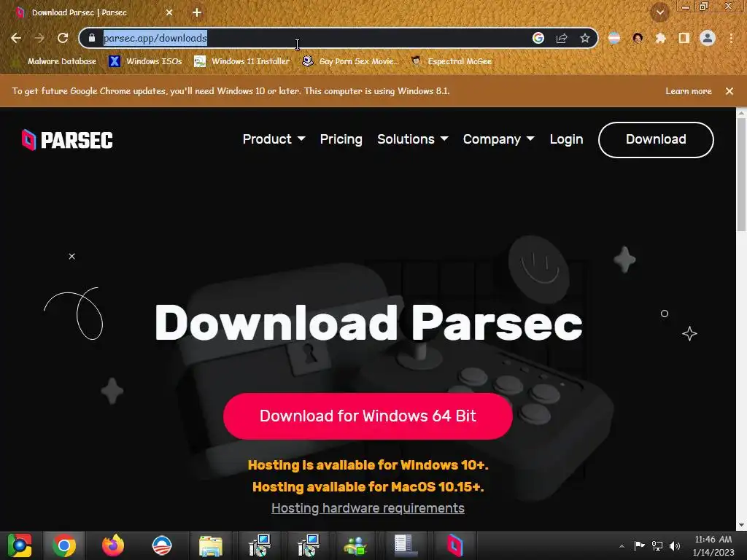
Task: Close the Download Parsec tab
Action: click(169, 12)
